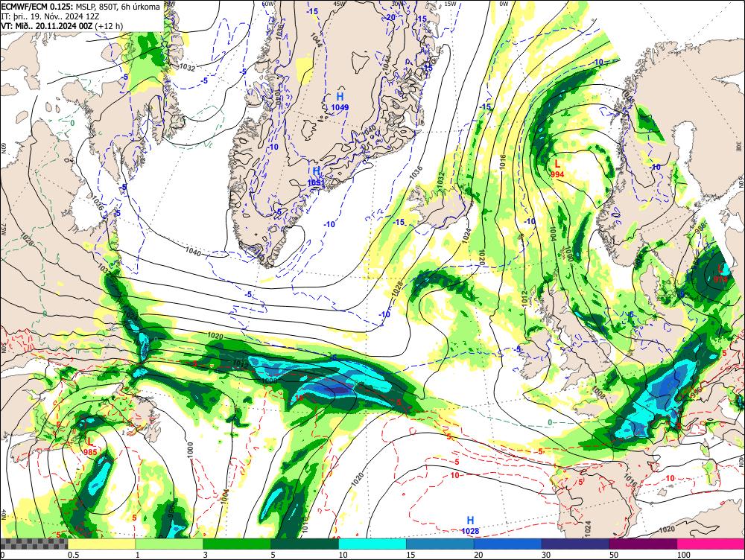The height and width of the screenshot is (560, 745).
Task: Click the checkered 0–0.5 mm legend swatch
Action: [x=34, y=544]
